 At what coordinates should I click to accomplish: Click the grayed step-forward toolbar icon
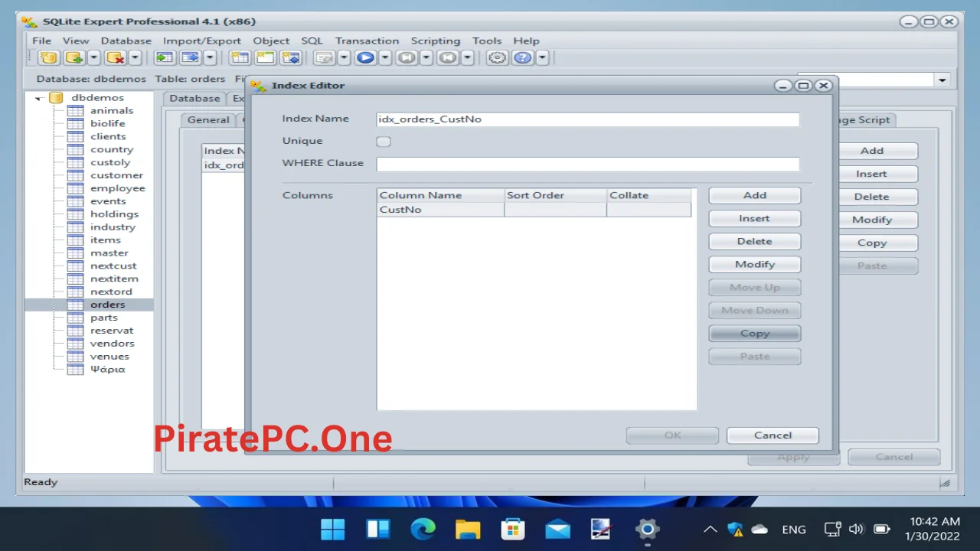click(407, 57)
